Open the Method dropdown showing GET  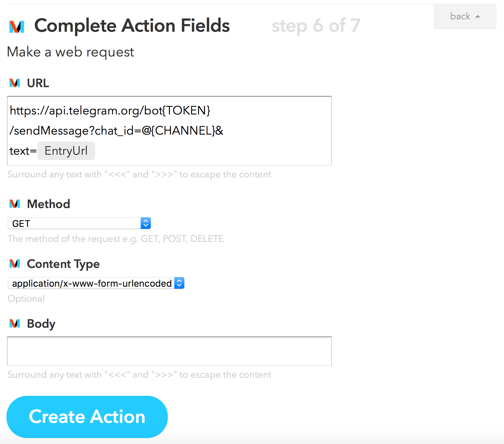click(x=79, y=223)
